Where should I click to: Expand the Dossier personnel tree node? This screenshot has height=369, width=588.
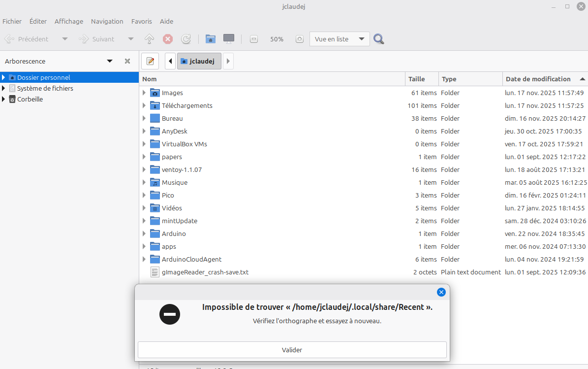coord(3,78)
